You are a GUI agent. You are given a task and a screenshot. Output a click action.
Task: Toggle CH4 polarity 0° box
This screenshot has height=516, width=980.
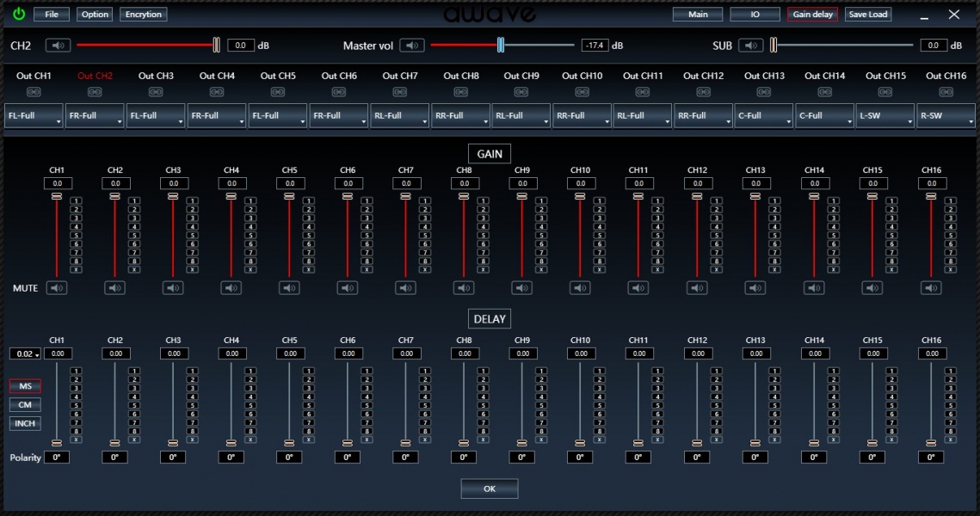231,458
